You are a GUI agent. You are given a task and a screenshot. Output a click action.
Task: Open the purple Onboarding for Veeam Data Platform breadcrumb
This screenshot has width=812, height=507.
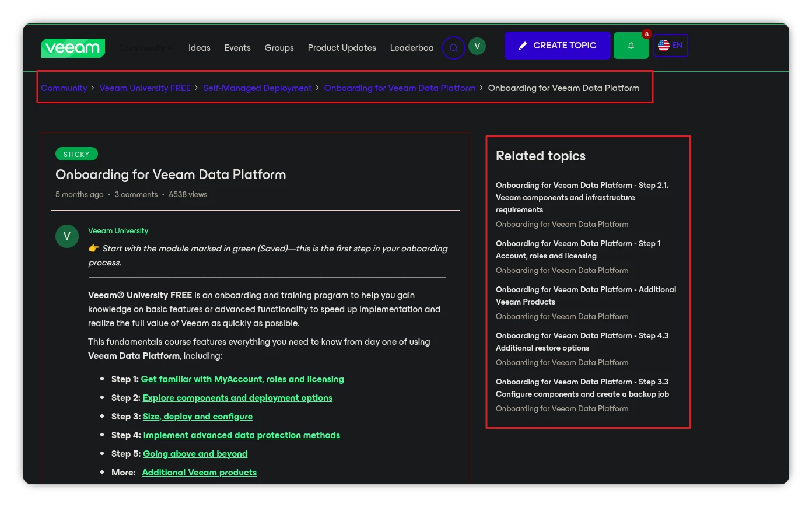coord(400,88)
